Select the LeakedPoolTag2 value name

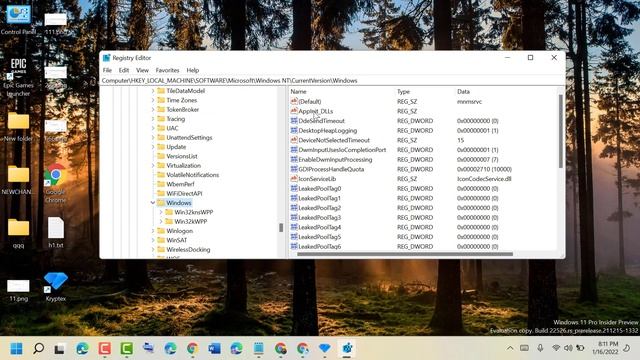pyautogui.click(x=320, y=208)
